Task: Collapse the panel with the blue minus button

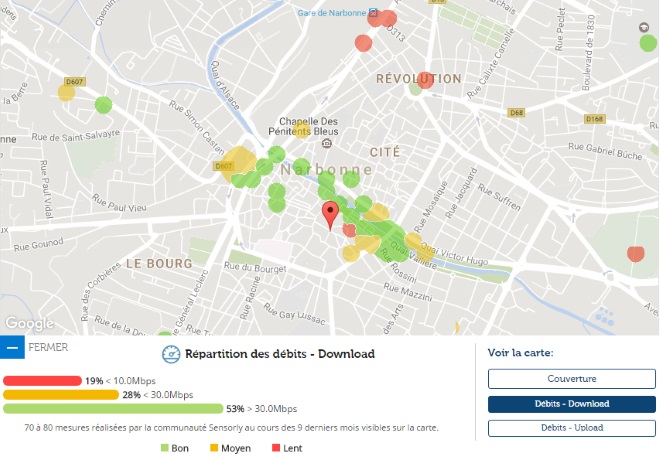Action: point(12,348)
